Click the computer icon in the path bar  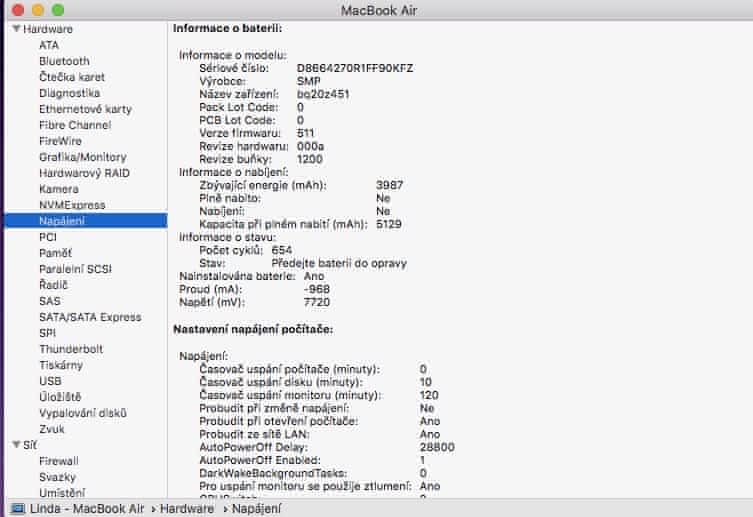point(18,509)
